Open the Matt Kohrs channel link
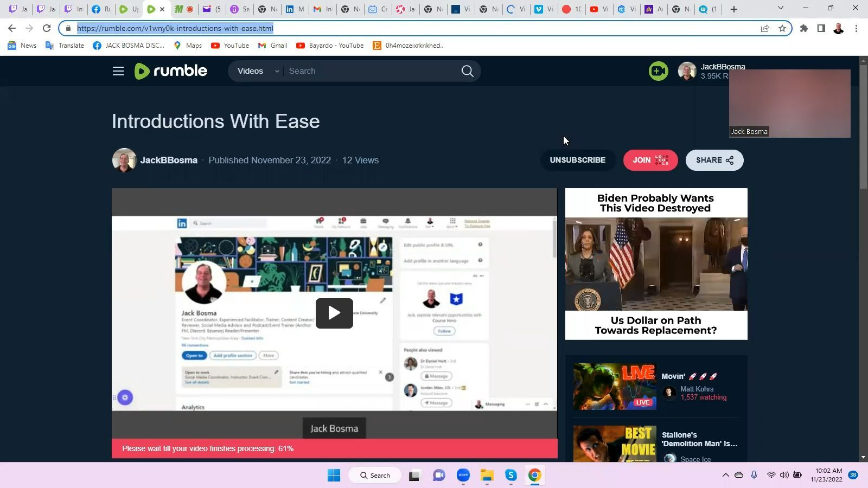This screenshot has width=868, height=488. tap(697, 389)
